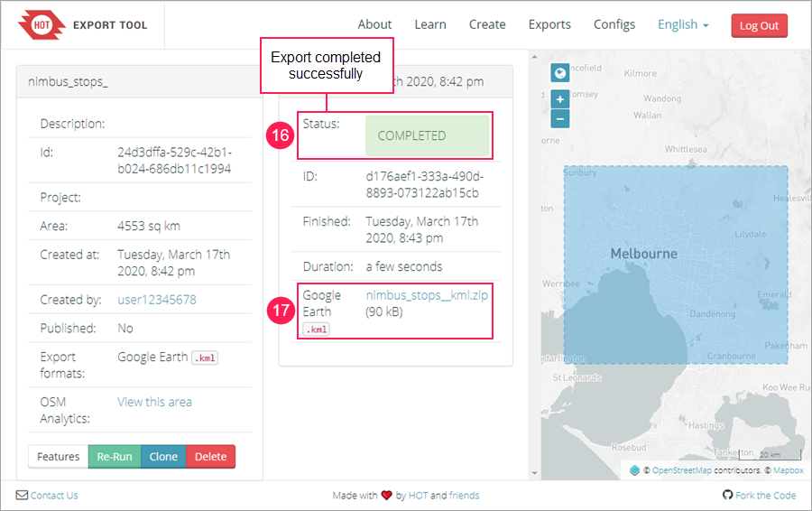Download nimbus_stops__kml.zip file

point(427,295)
